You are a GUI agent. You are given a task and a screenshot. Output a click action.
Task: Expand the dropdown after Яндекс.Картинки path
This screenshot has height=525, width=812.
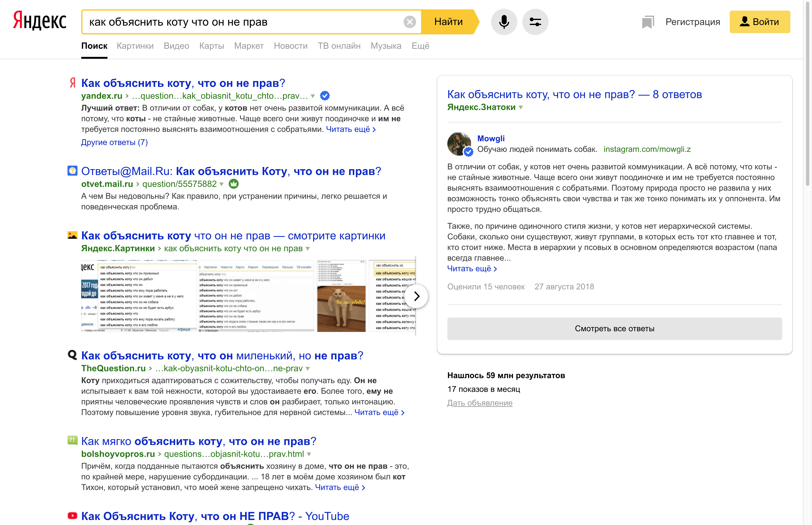coord(308,249)
